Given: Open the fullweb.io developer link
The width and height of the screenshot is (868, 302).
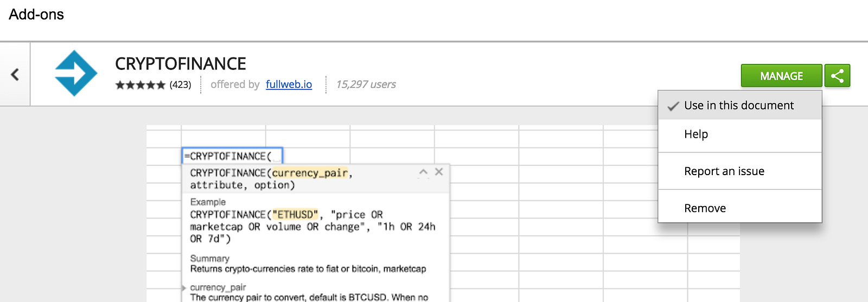Looking at the screenshot, I should pyautogui.click(x=289, y=85).
